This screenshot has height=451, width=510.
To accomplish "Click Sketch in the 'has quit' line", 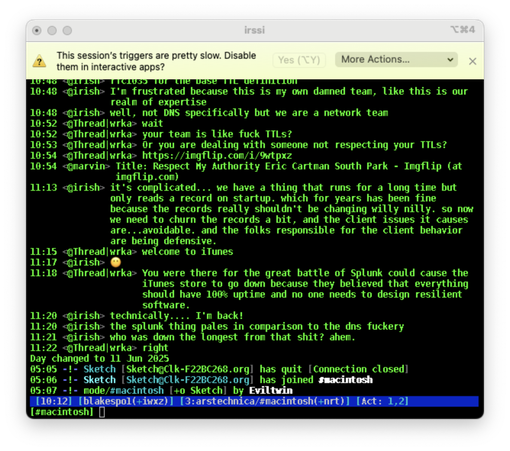I will tap(99, 369).
